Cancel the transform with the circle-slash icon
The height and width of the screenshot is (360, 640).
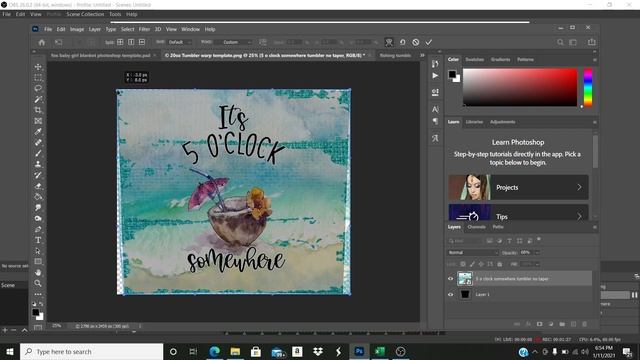coord(416,42)
